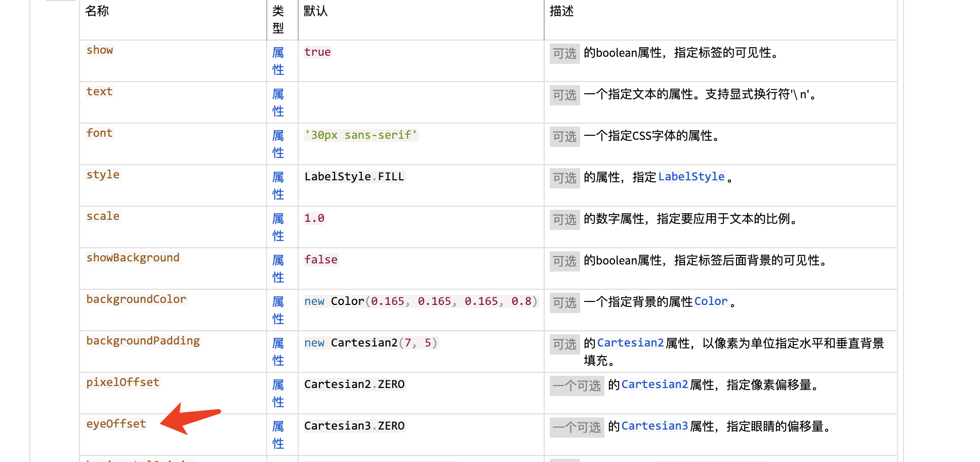Click the 一个可选 badge in the eyeOffset row
The image size is (980, 462).
[x=577, y=428]
